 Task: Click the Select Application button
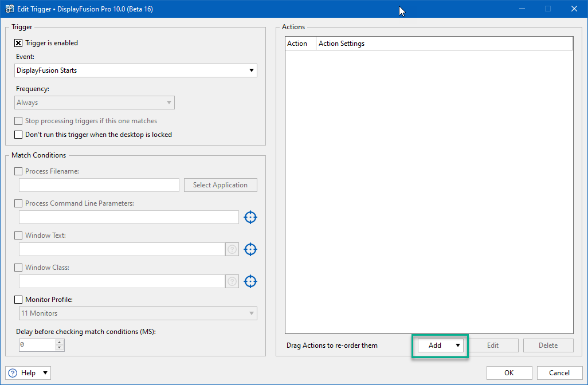(221, 185)
